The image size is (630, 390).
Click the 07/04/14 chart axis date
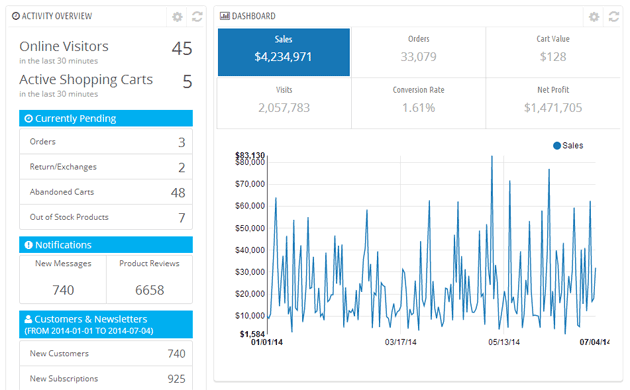coord(594,342)
